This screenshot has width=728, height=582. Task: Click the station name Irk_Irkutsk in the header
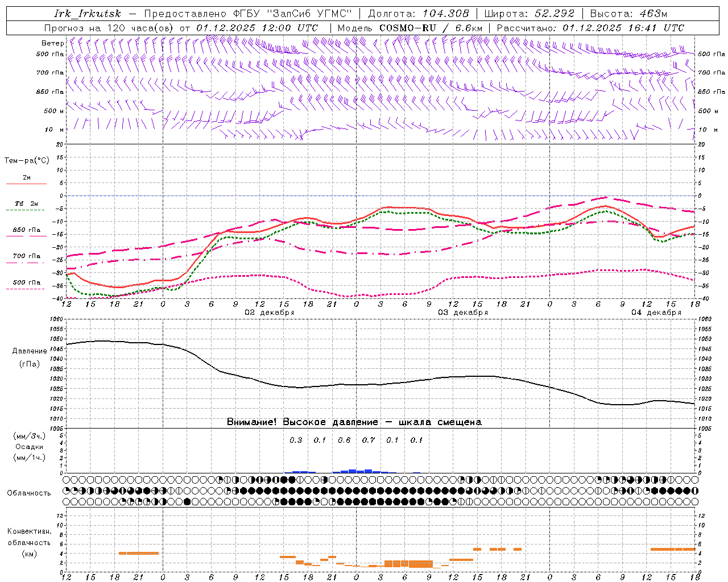[x=88, y=14]
